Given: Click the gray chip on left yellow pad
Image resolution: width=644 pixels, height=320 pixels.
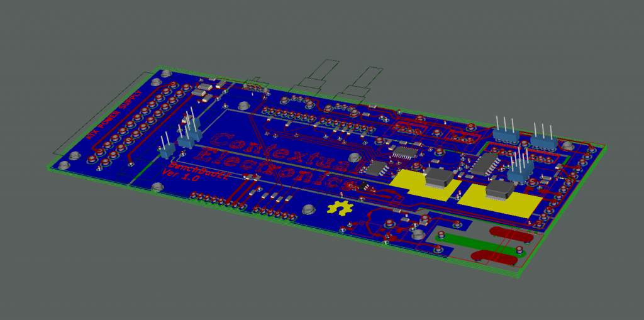Looking at the screenshot, I should pos(438,178).
